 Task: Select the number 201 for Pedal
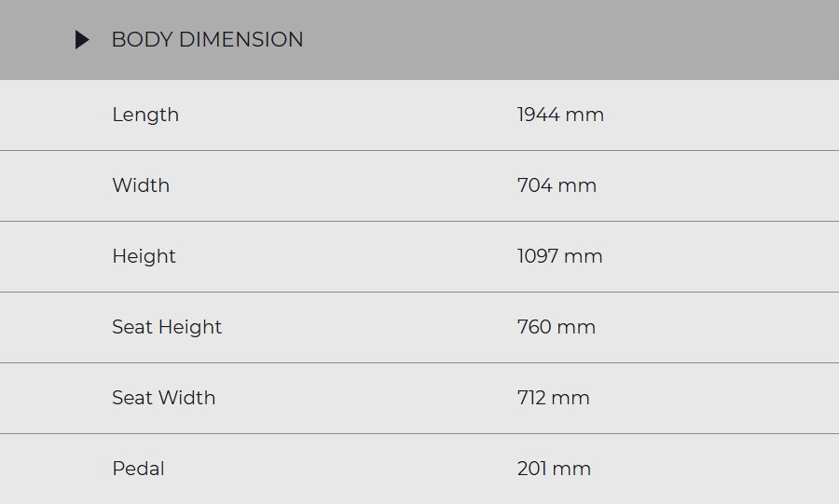[531, 469]
